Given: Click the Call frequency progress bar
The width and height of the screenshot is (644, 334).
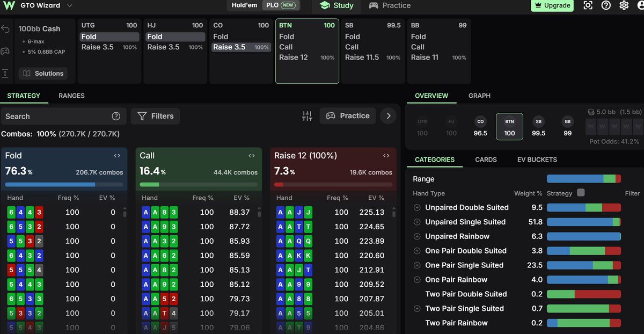Looking at the screenshot, I should pos(199,185).
